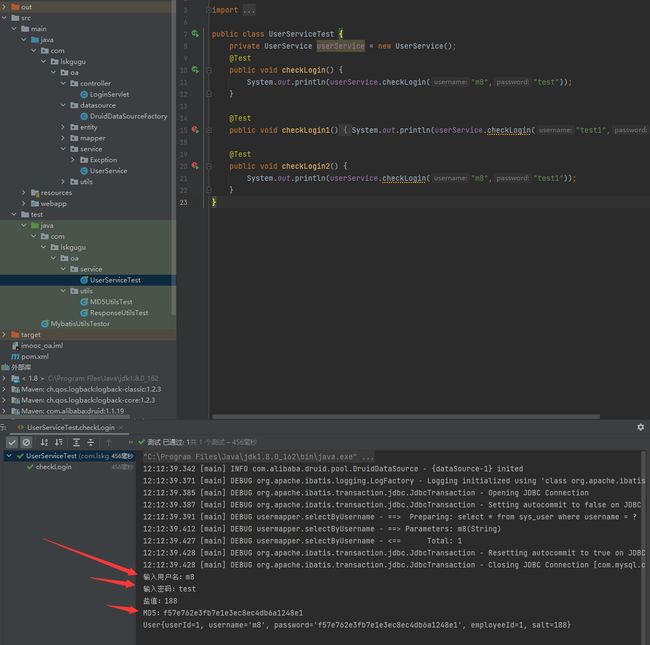Select the utils package under main
Screen dimensions: 650x645
click(x=86, y=182)
